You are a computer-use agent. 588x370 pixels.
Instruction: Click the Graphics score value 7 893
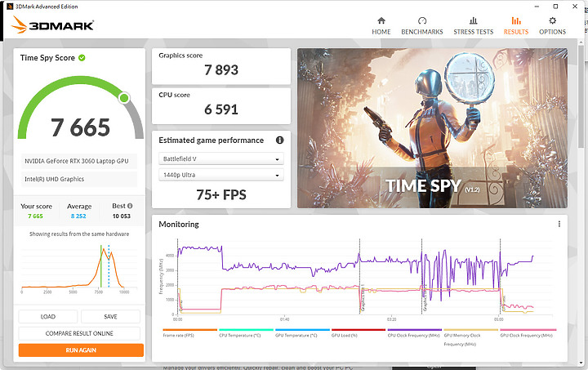point(220,69)
